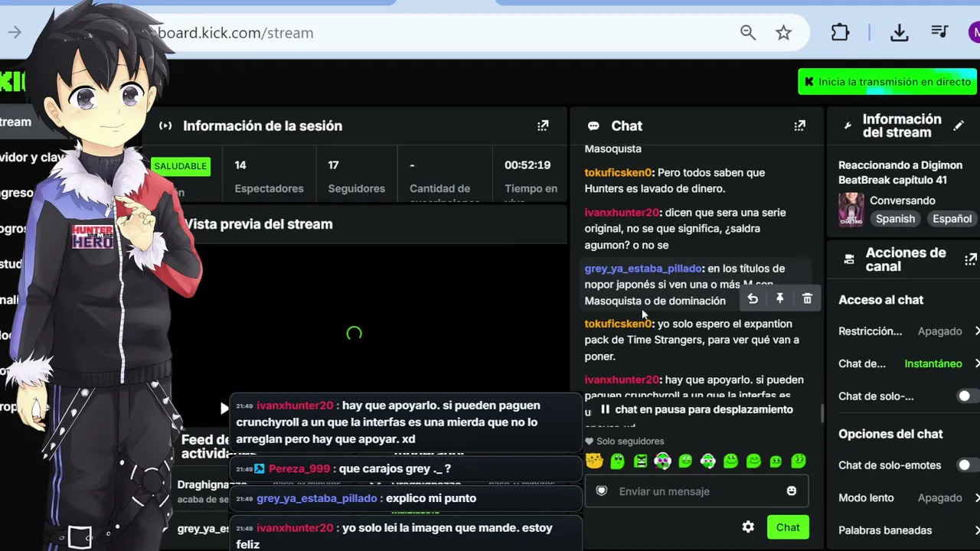This screenshot has width=980, height=551.
Task: Insert the third emote in the quick-emote row
Action: [x=640, y=461]
